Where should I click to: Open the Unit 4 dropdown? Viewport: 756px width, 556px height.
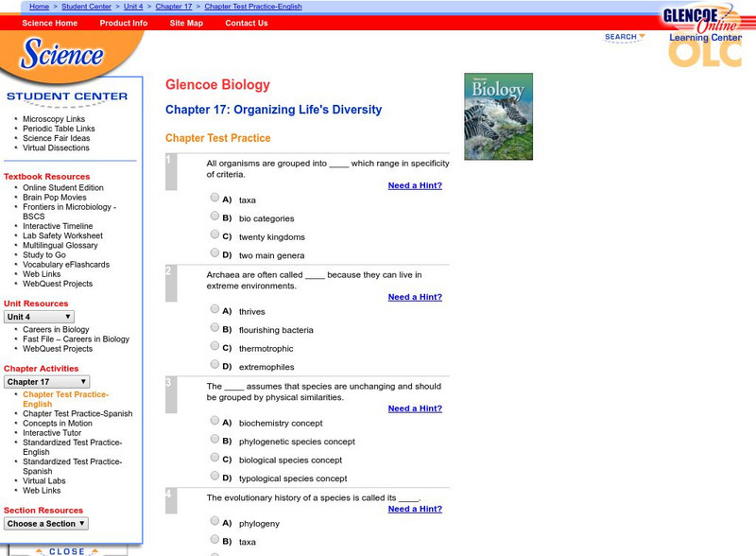coord(39,317)
